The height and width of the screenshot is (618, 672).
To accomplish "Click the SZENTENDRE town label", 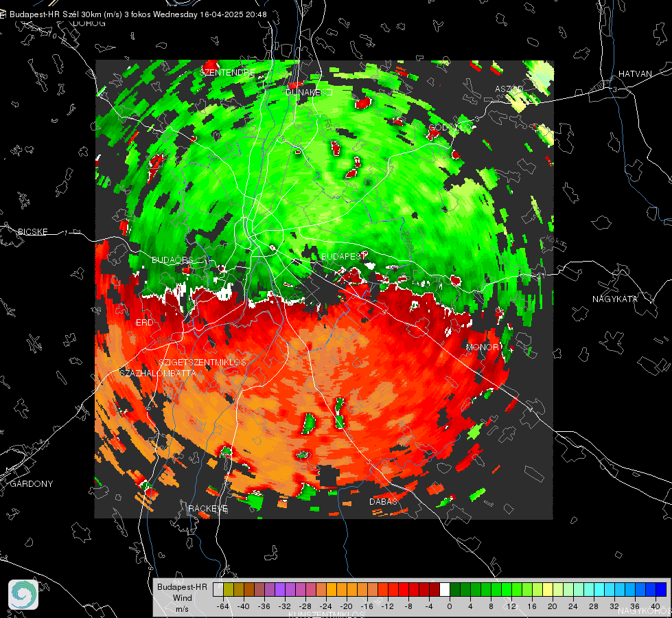I will [227, 73].
